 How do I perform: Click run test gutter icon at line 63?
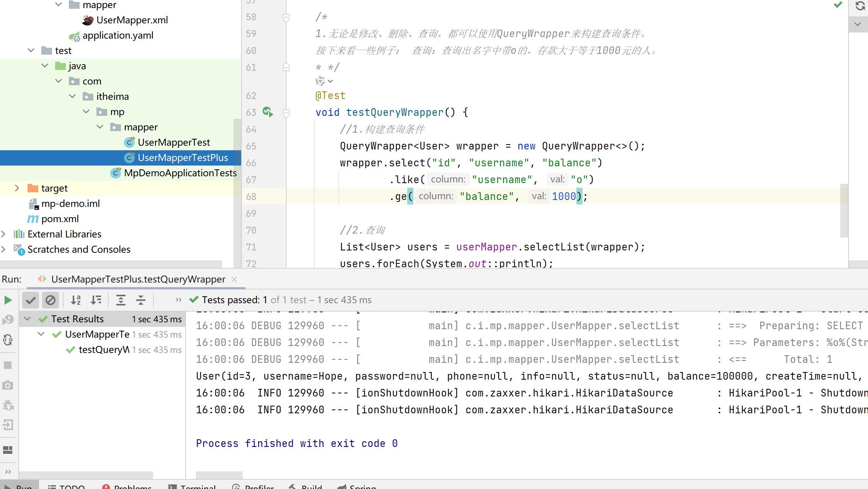coord(268,112)
